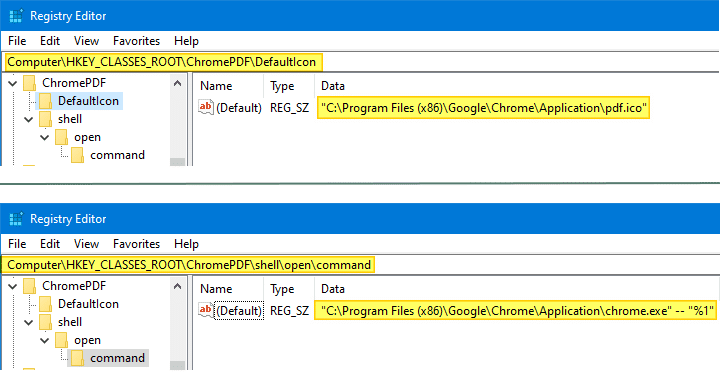Select (Default) value name in bottom window
Image resolution: width=720 pixels, height=373 pixels.
pyautogui.click(x=239, y=311)
